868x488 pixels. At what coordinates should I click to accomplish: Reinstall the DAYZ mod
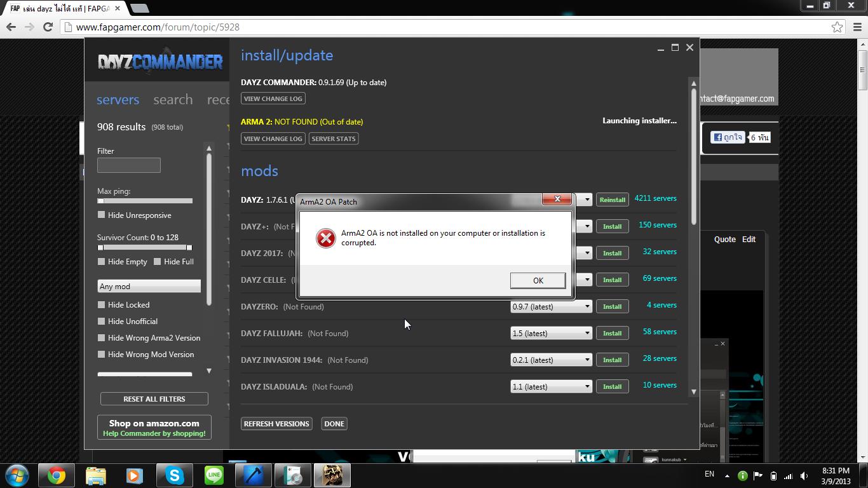[613, 200]
